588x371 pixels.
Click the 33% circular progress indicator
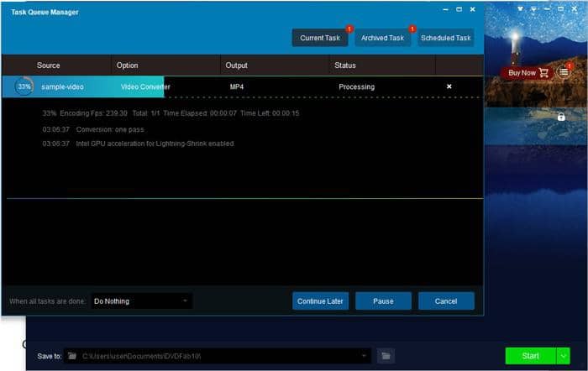24,86
